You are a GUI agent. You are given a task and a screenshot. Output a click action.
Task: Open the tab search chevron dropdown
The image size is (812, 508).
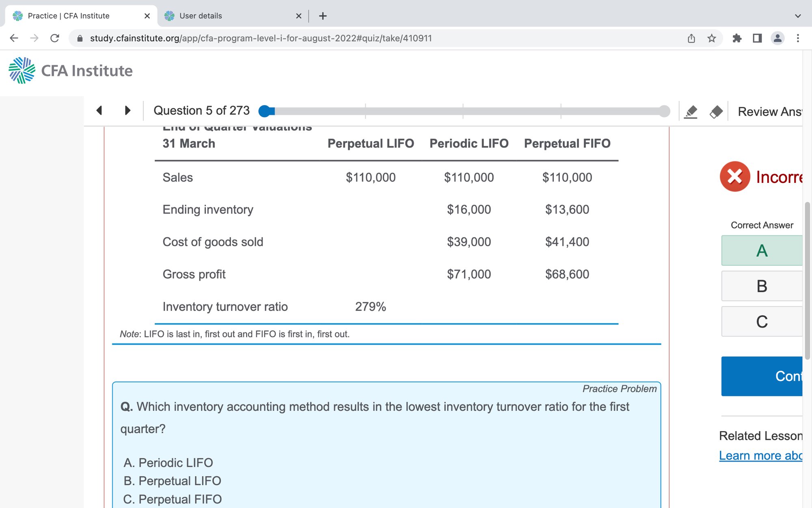point(798,16)
